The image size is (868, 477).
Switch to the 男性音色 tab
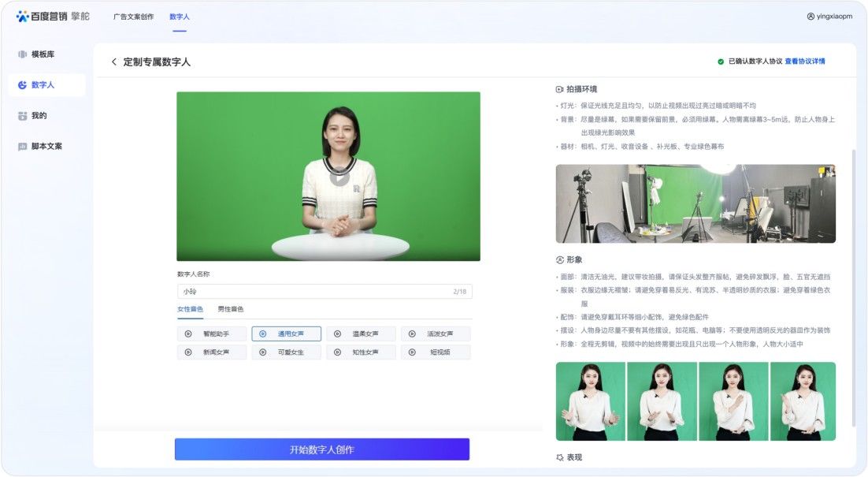230,309
